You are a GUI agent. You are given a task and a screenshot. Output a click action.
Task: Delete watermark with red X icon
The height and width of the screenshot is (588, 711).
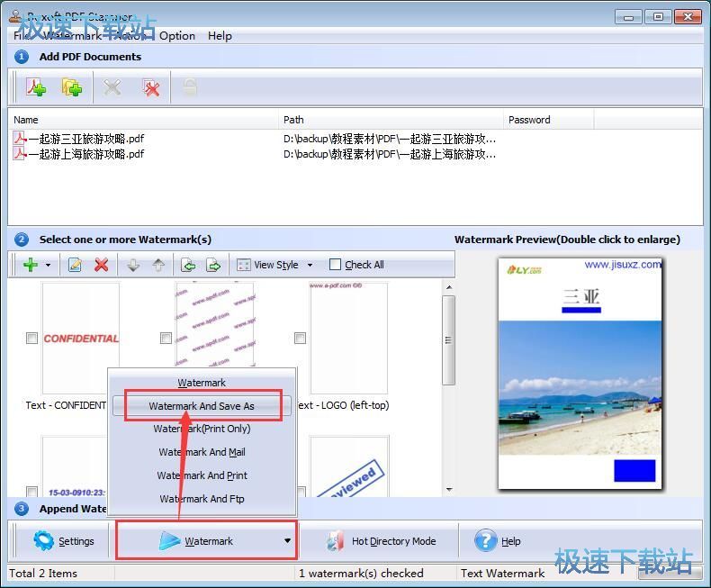point(101,265)
